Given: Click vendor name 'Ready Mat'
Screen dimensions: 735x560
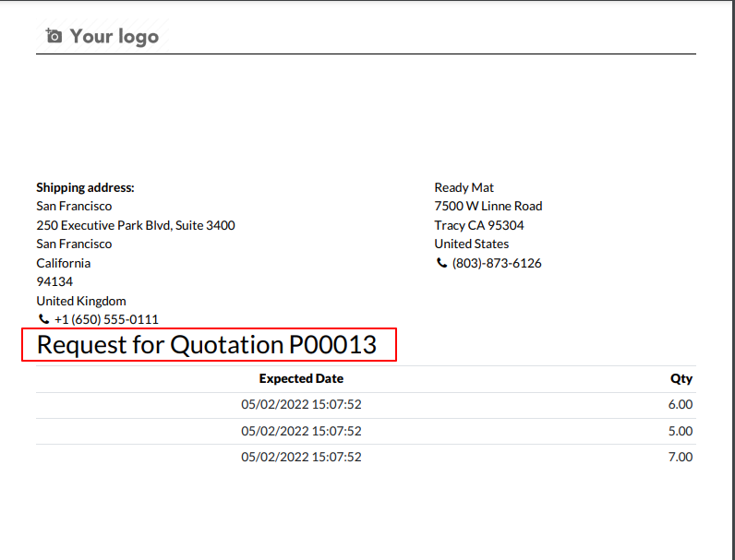Looking at the screenshot, I should point(464,187).
